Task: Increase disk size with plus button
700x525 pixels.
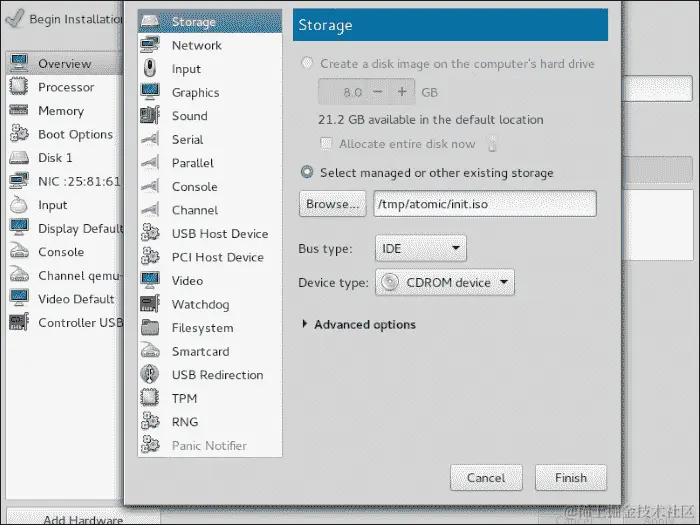Action: [x=402, y=92]
